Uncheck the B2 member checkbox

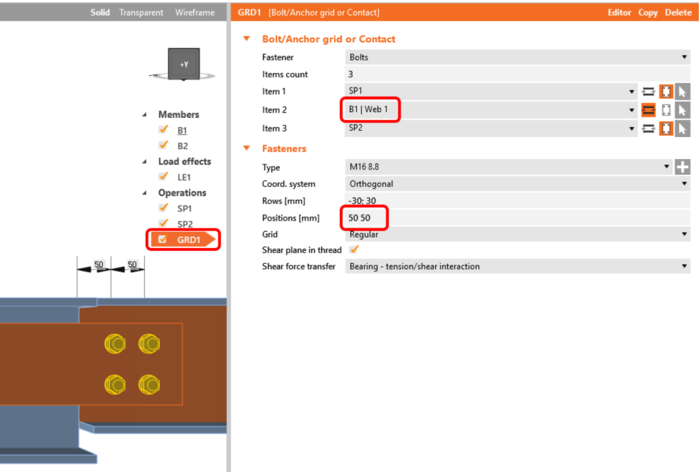(163, 145)
